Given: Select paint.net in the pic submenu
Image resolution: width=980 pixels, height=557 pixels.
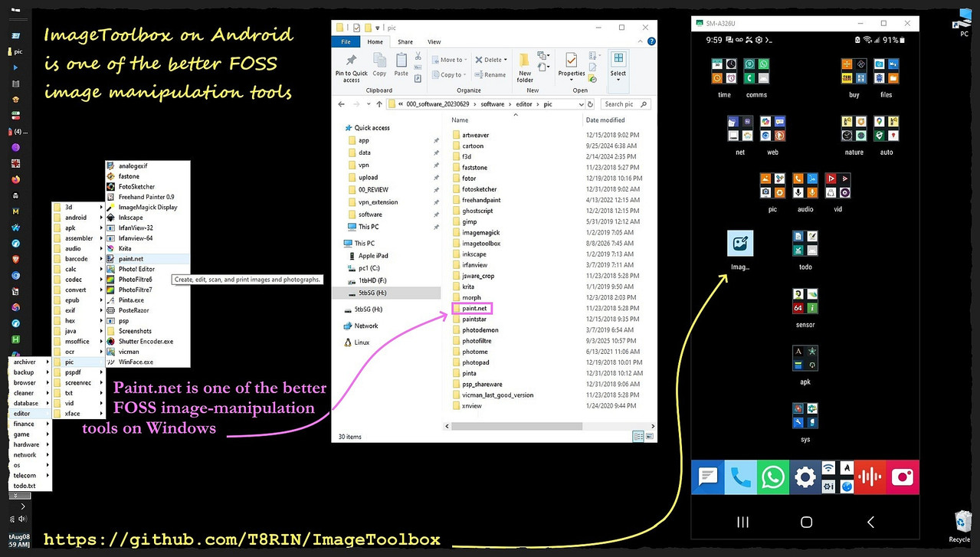Looking at the screenshot, I should click(x=148, y=259).
